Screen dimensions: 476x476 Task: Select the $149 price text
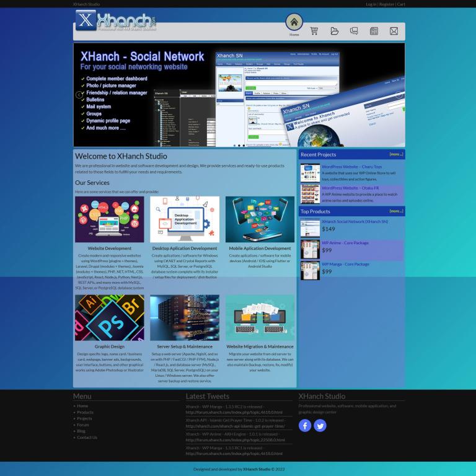point(328,229)
